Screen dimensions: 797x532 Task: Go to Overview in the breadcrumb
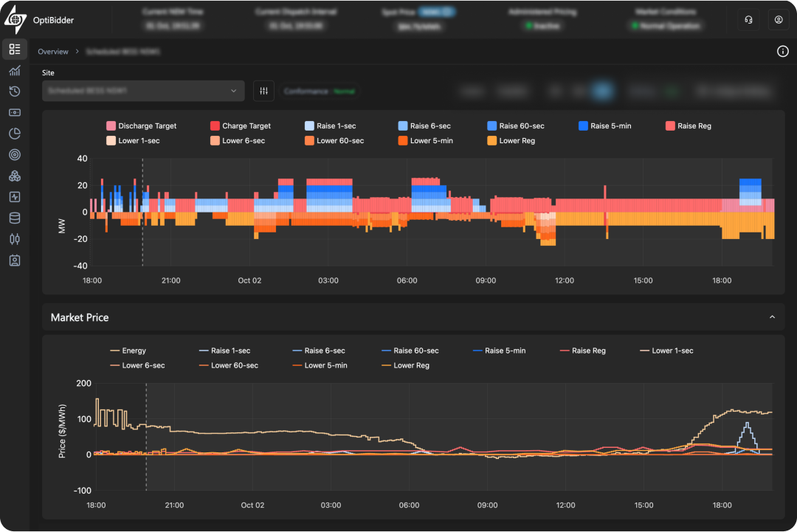click(x=53, y=52)
